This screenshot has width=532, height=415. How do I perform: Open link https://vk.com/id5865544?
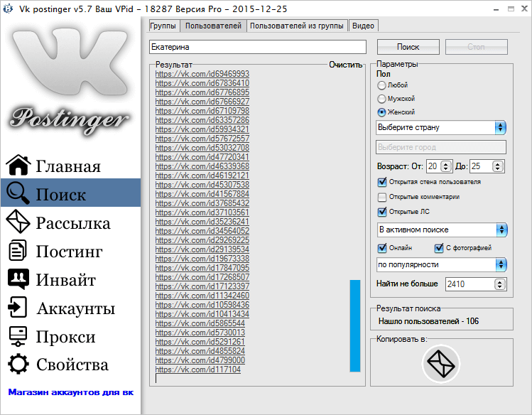200,323
